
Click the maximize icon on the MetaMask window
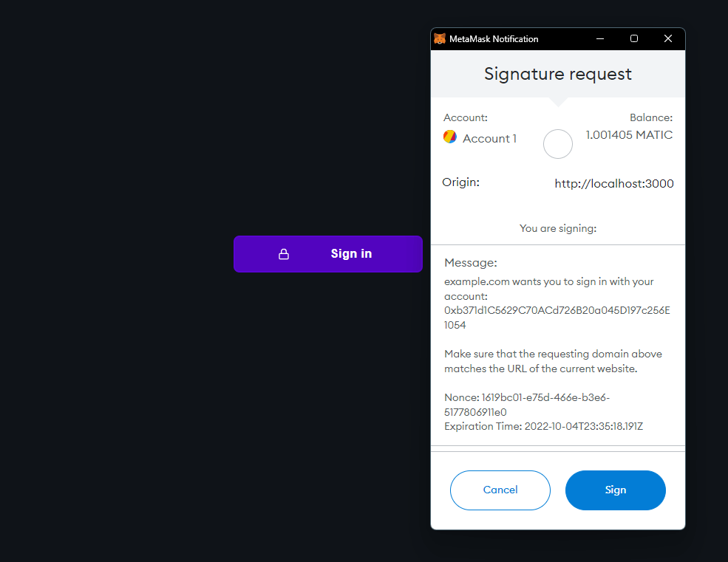pos(633,38)
